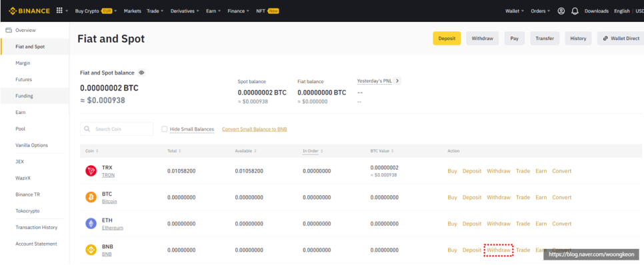
Task: Click the Bitcoin name link
Action: (109, 202)
